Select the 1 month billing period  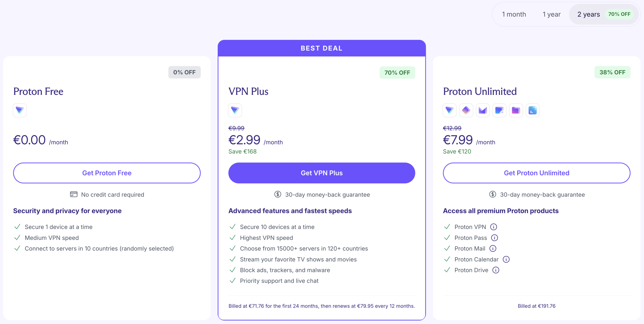(514, 14)
